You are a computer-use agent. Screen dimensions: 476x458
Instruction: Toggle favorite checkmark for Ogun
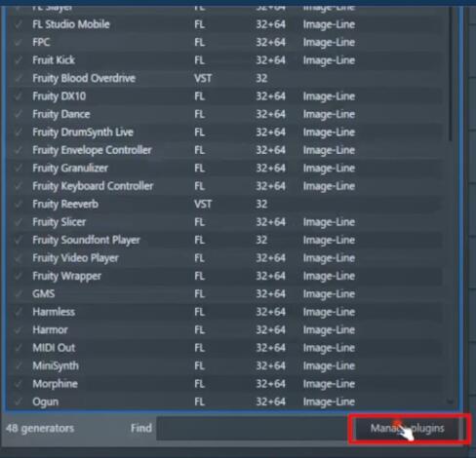[x=19, y=402]
